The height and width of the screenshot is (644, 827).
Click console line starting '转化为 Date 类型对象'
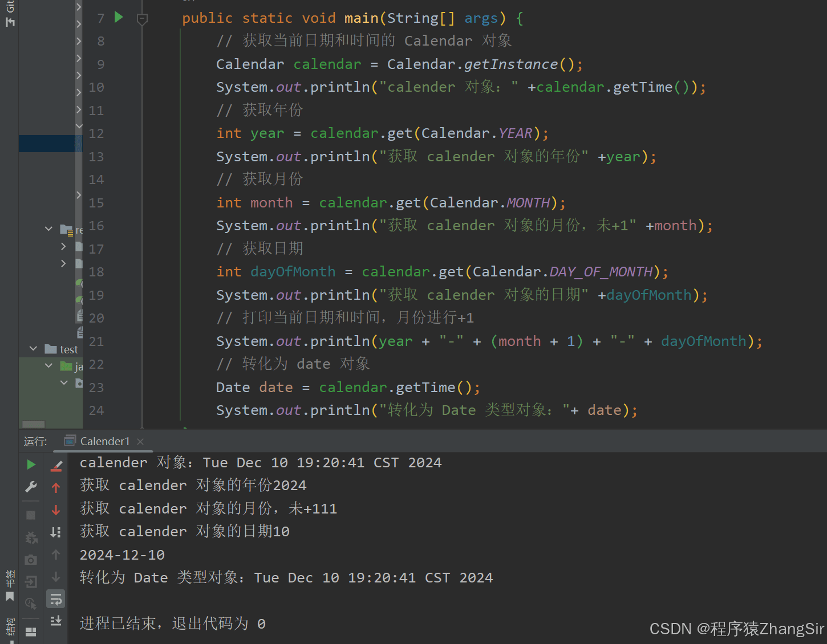[x=286, y=578]
